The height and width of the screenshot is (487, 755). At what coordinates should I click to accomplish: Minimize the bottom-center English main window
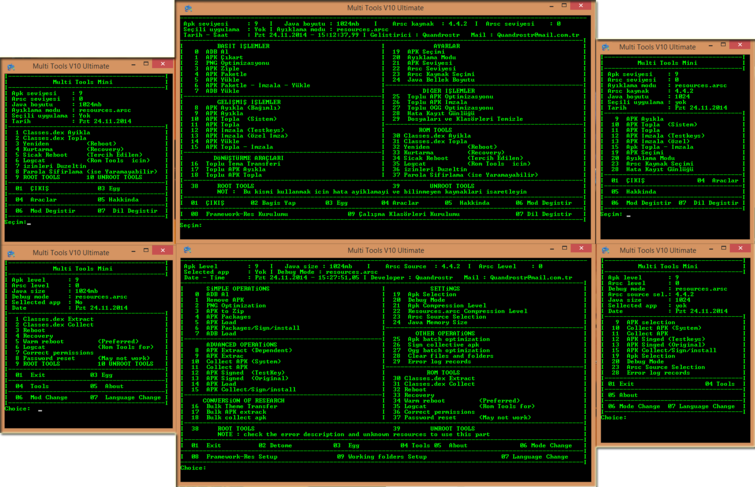(x=552, y=249)
